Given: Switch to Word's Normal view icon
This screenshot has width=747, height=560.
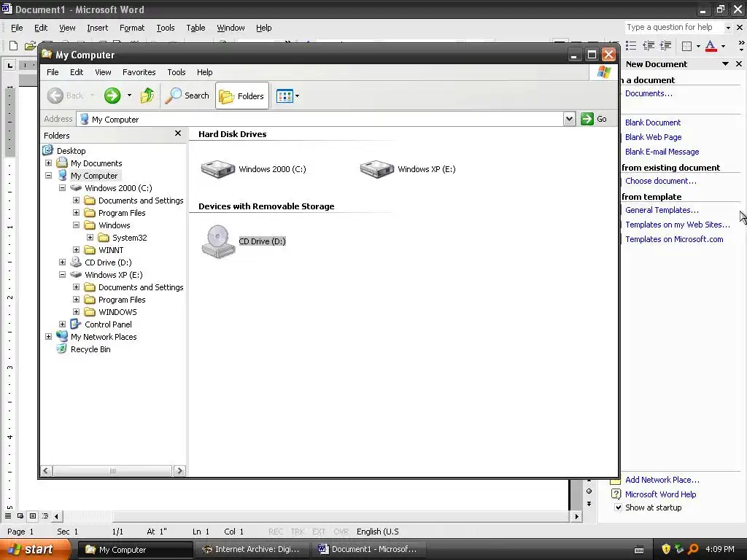Looking at the screenshot, I should point(8,516).
